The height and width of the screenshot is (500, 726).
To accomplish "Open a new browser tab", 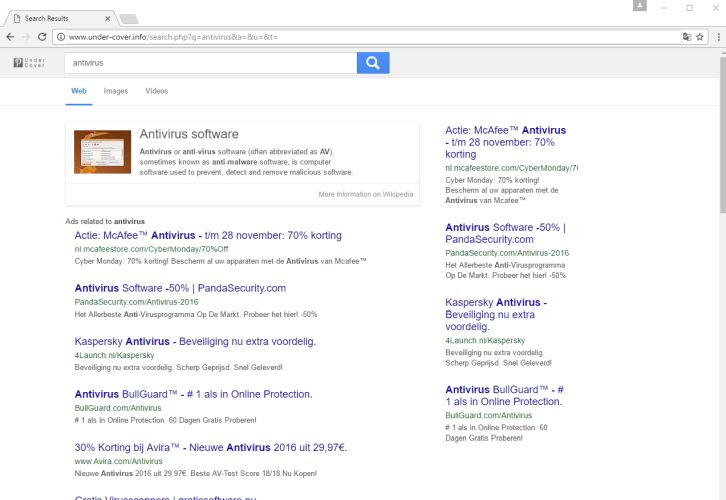I will pyautogui.click(x=129, y=19).
